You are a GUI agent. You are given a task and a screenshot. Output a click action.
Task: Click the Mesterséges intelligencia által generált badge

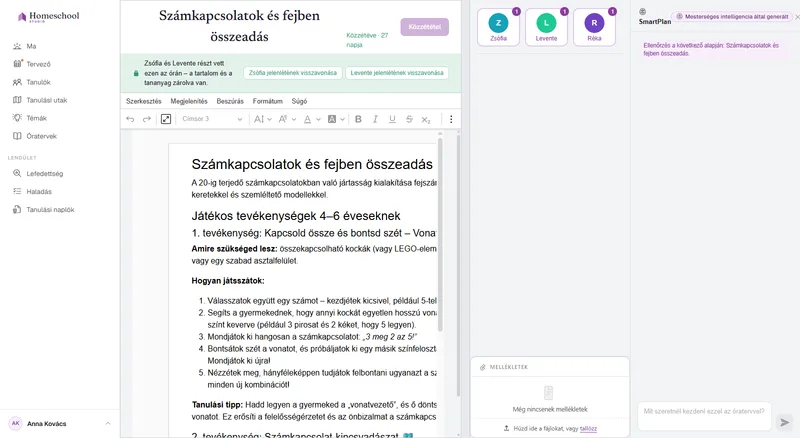732,17
